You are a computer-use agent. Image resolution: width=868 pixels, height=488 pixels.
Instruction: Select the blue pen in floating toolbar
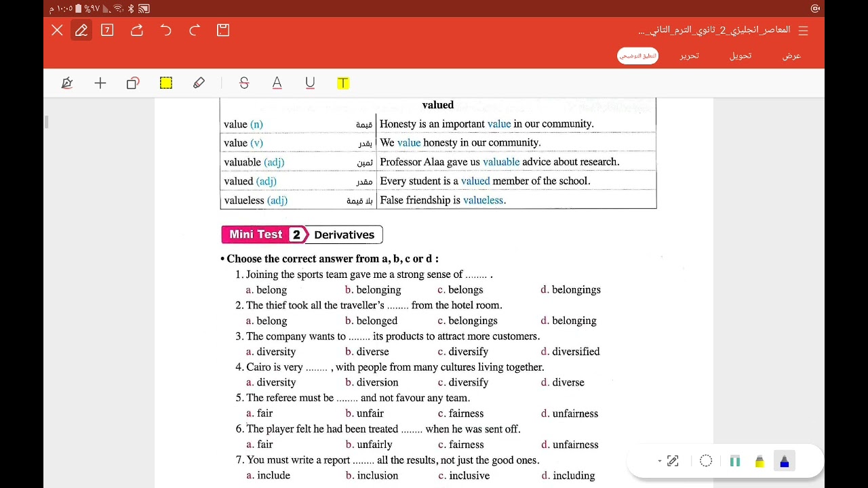tap(785, 462)
